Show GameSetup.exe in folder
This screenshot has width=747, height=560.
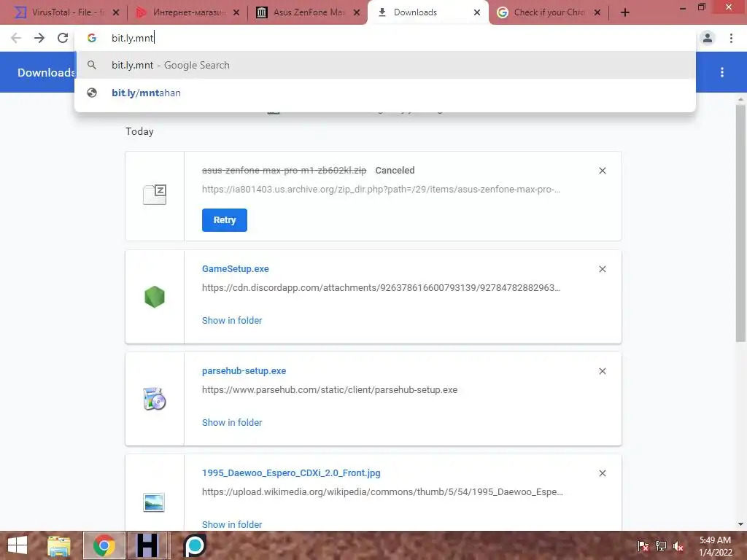pyautogui.click(x=232, y=321)
